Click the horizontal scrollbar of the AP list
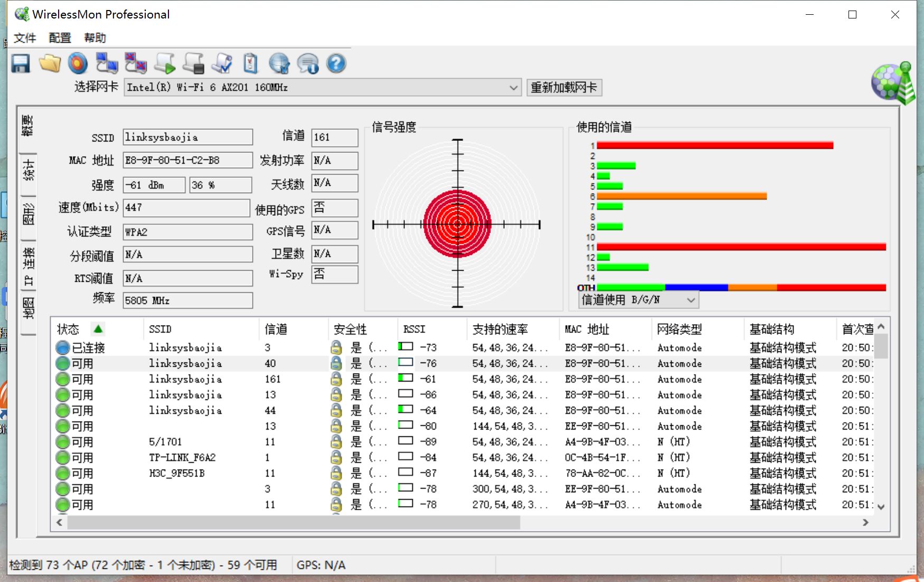924x582 pixels. [294, 522]
